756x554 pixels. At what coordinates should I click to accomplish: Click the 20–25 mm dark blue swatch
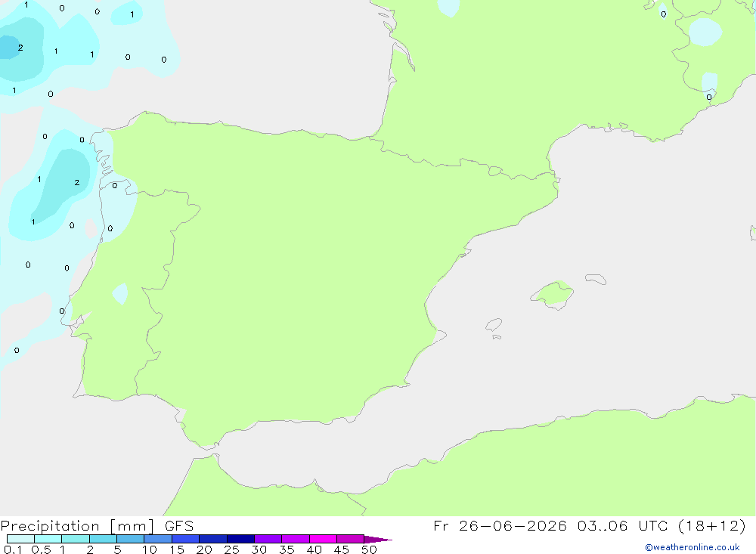click(x=213, y=539)
